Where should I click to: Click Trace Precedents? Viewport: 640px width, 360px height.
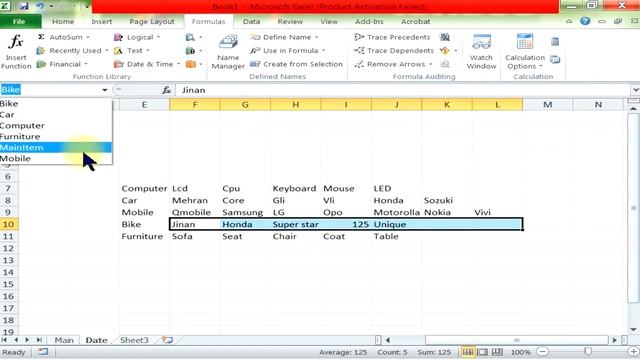(x=392, y=37)
